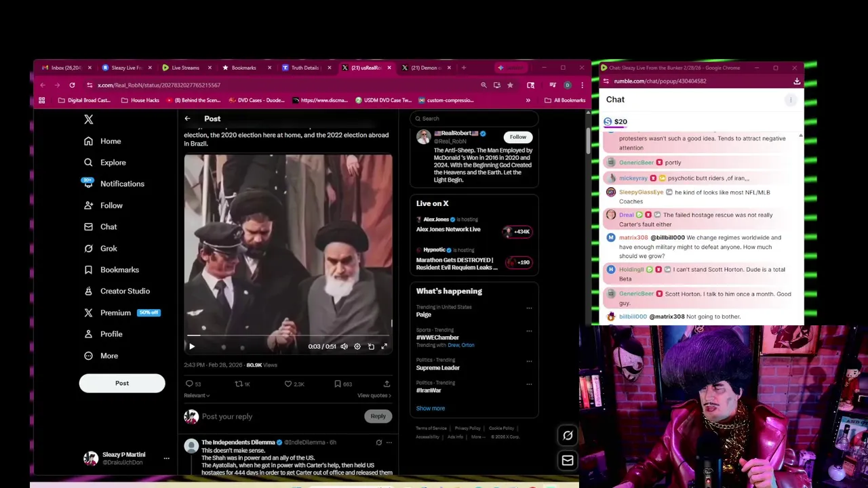Play the embedded video
Screen dimensions: 868x488
pos(192,346)
